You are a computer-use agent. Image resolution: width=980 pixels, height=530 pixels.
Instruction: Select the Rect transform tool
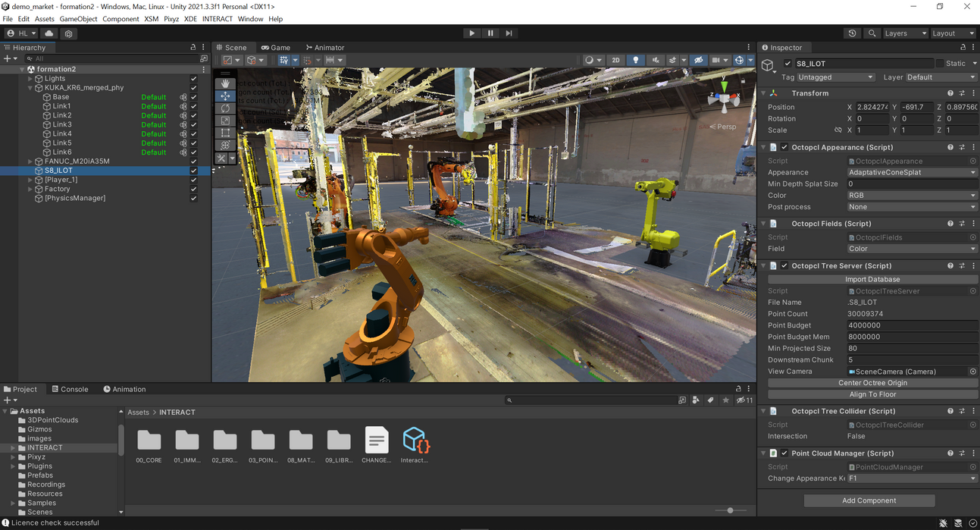coord(225,133)
